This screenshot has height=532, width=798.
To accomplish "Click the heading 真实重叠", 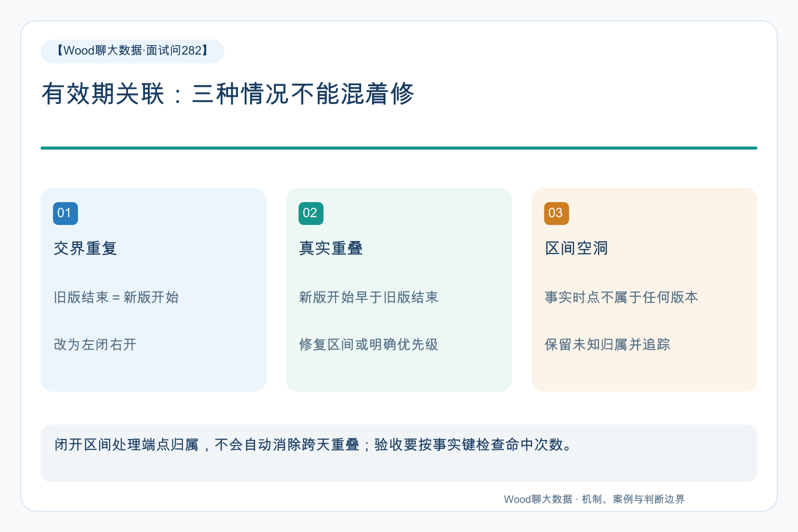I will [331, 248].
